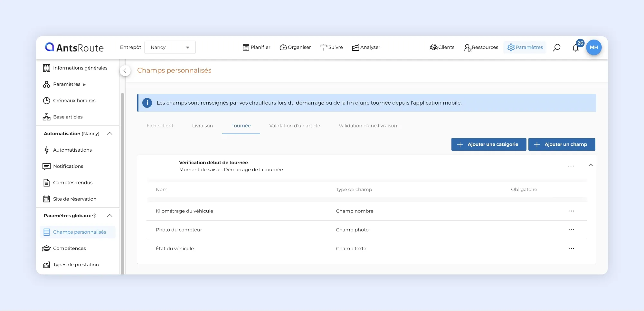This screenshot has width=644, height=311.
Task: Click the Champ nombre type cell
Action: click(355, 211)
